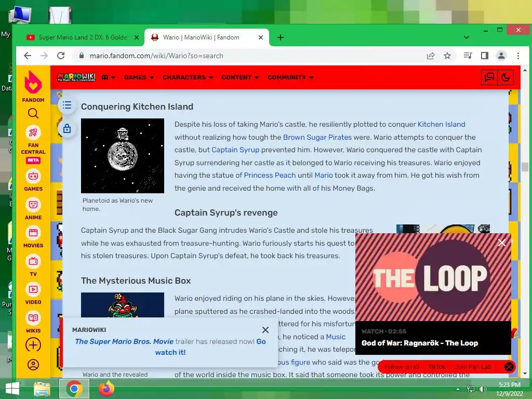Open Chrome profile avatar
The height and width of the screenshot is (399, 532).
click(x=501, y=56)
